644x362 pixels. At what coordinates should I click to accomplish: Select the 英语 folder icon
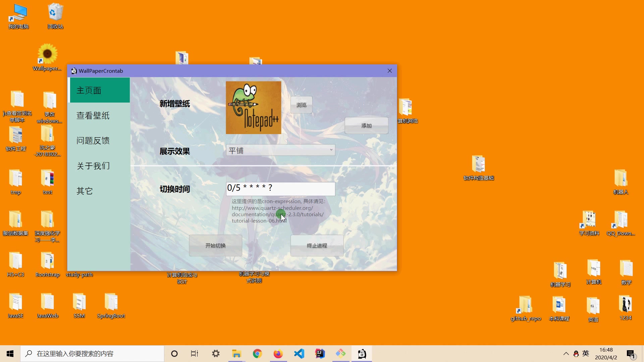pyautogui.click(x=593, y=310)
